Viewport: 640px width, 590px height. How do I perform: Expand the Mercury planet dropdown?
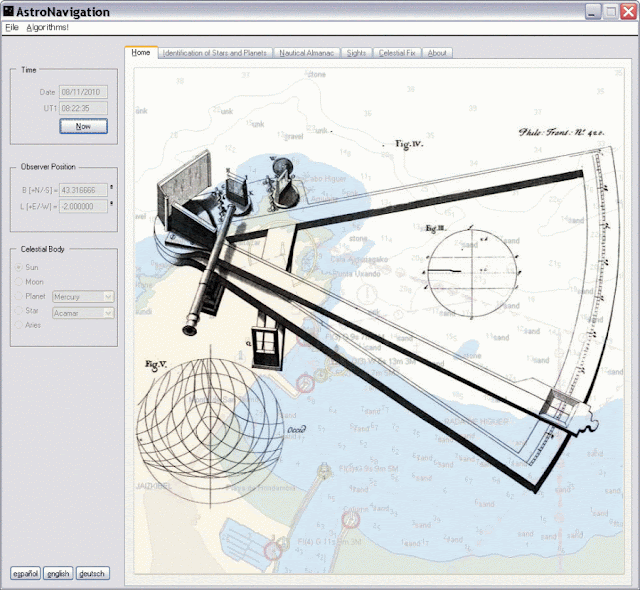(108, 297)
